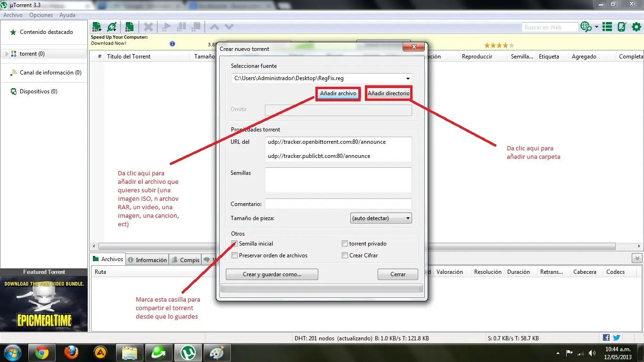Open the remote device icon
Image resolution: width=644 pixels, height=362 pixels.
pyautogui.click(x=622, y=27)
